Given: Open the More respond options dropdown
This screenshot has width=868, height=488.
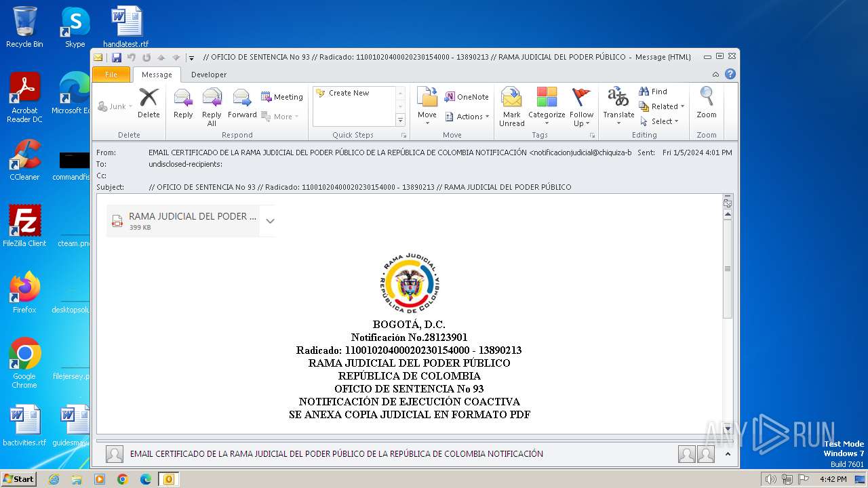Looking at the screenshot, I should click(x=279, y=117).
